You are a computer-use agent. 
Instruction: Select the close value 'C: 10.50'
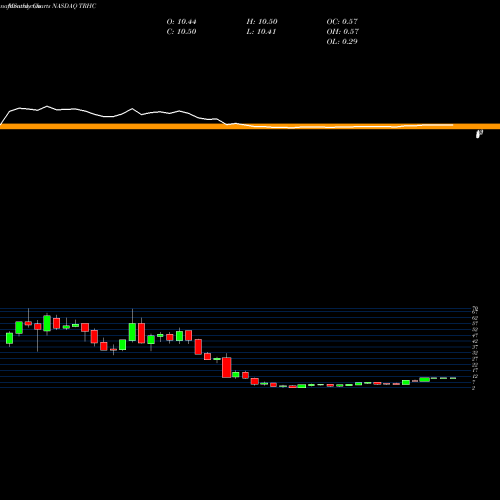181,32
